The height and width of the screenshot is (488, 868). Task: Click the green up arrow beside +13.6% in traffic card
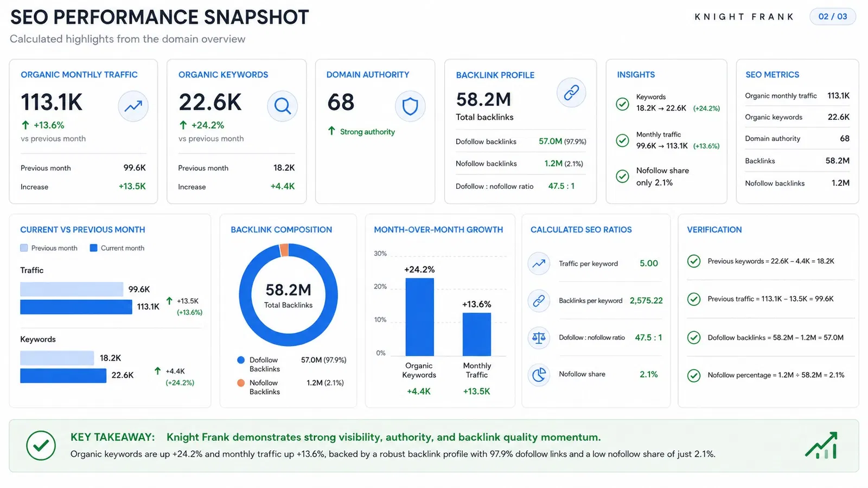point(25,125)
